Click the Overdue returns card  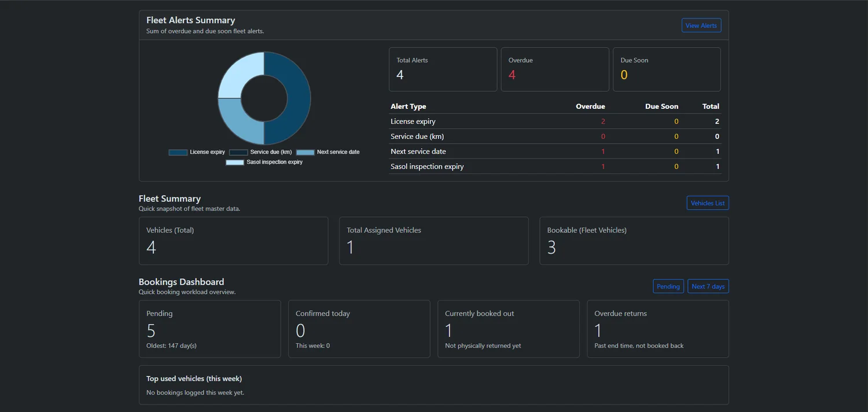point(658,329)
